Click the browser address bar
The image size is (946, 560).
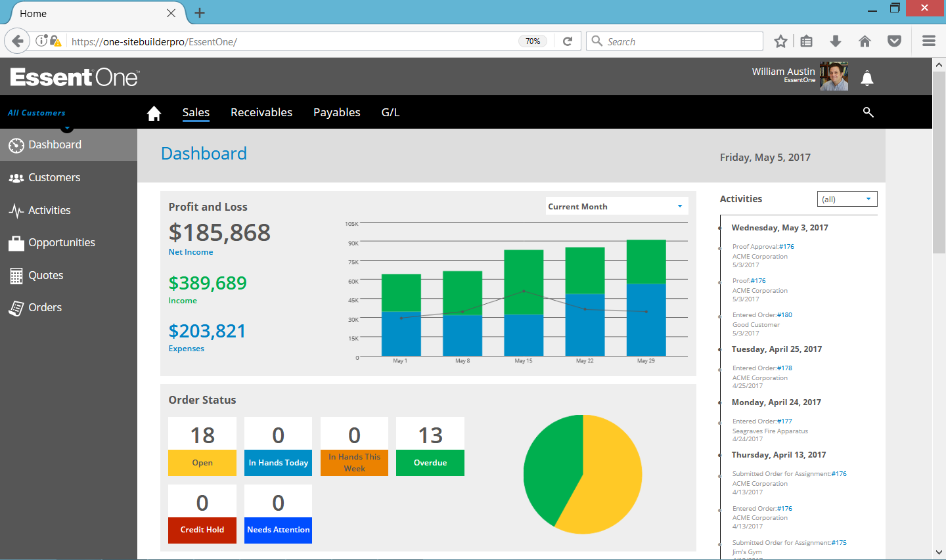pyautogui.click(x=292, y=41)
